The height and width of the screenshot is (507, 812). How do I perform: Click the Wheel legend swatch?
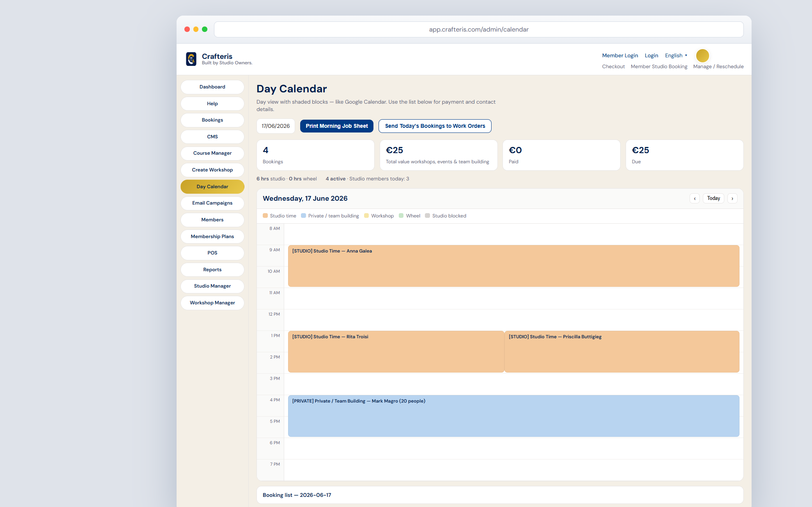(x=401, y=216)
